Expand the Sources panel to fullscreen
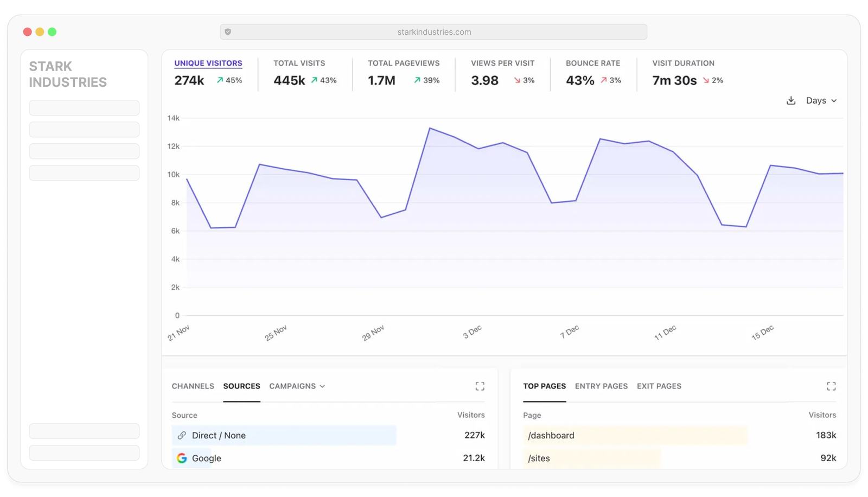The image size is (868, 497). click(x=480, y=386)
